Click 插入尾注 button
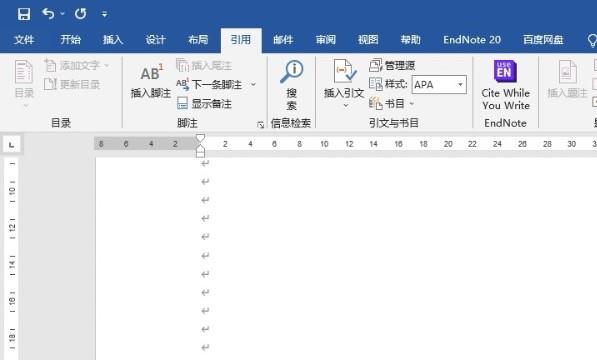 [204, 65]
